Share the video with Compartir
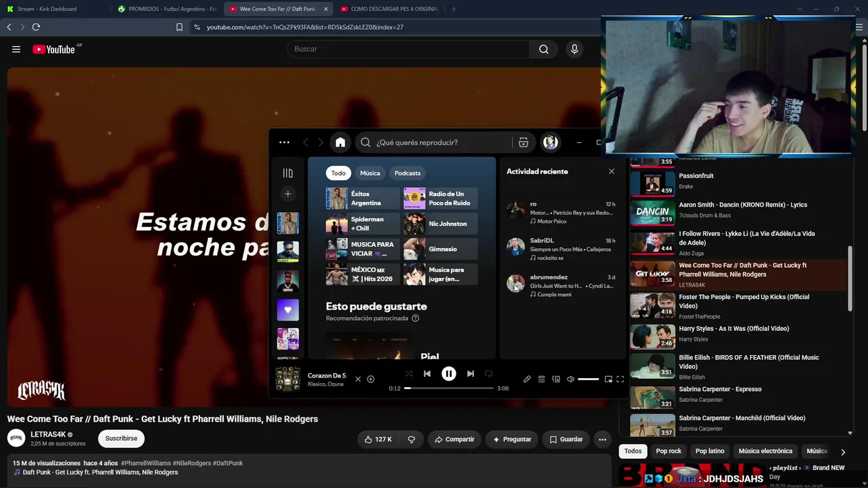Image resolution: width=868 pixels, height=488 pixels. (454, 439)
